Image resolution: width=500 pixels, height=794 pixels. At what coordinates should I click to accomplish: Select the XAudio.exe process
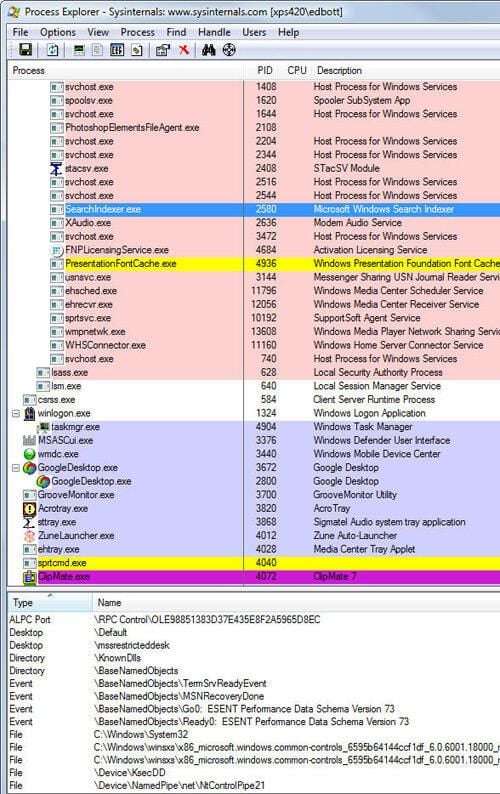[88, 223]
